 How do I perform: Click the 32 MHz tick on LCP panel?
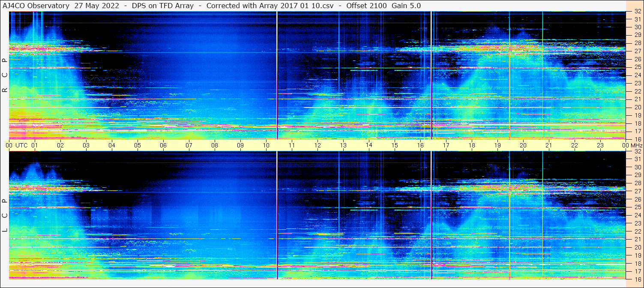(x=637, y=151)
